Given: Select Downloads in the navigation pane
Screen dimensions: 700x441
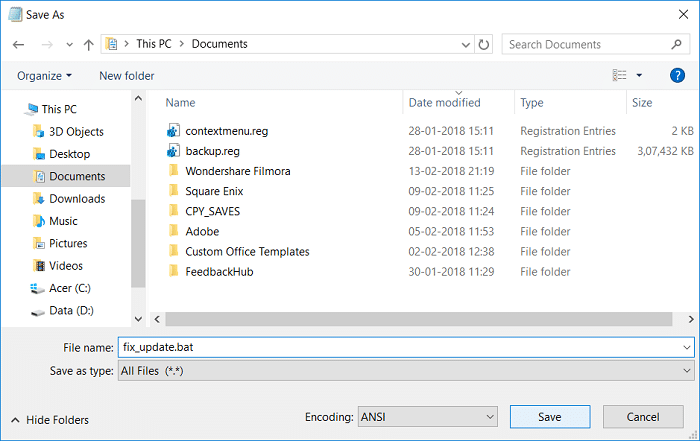Looking at the screenshot, I should click(76, 199).
